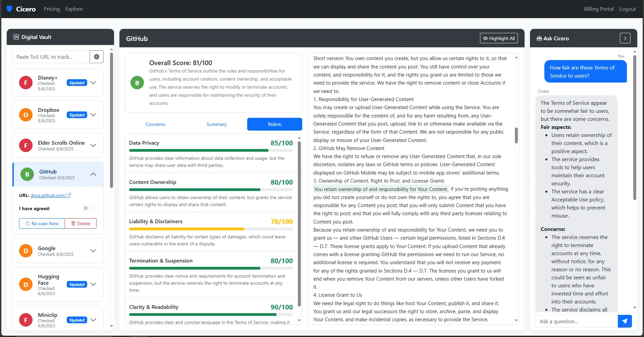Screen dimensions: 644x337
Task: Open the Pricing page
Action: (52, 9)
